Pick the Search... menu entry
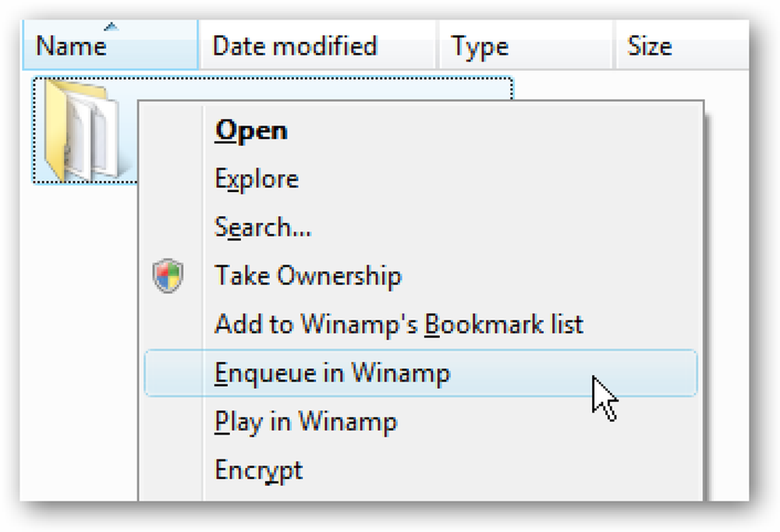 pyautogui.click(x=420, y=228)
